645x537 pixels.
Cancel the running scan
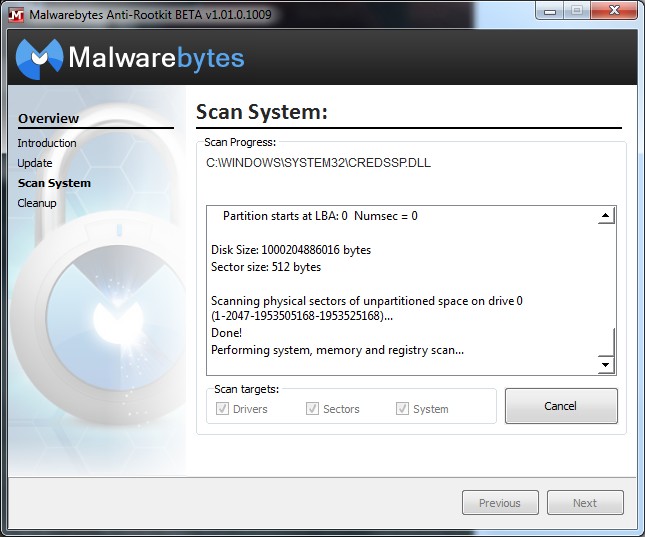tap(561, 406)
